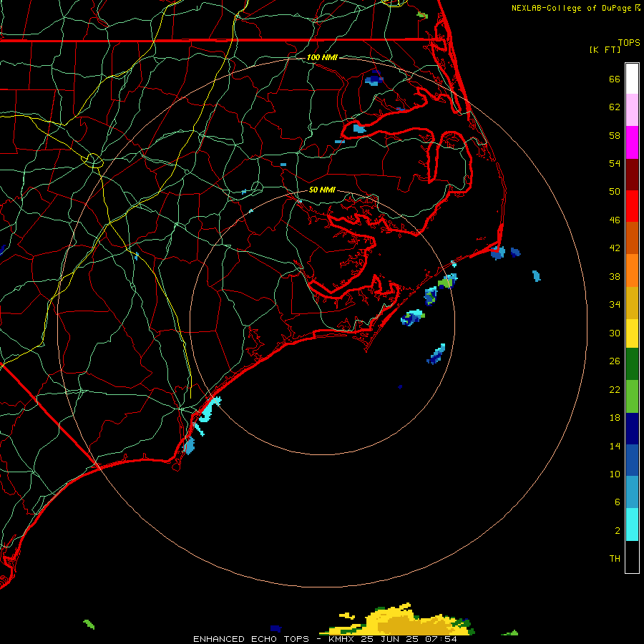Click the black TH threshold swatch
Screen dimensions: 644x644
[632, 557]
